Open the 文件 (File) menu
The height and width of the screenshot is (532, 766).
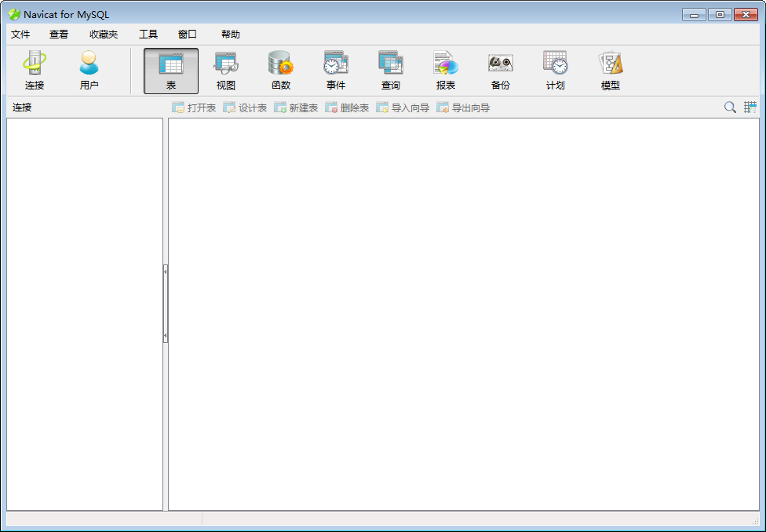[x=20, y=34]
